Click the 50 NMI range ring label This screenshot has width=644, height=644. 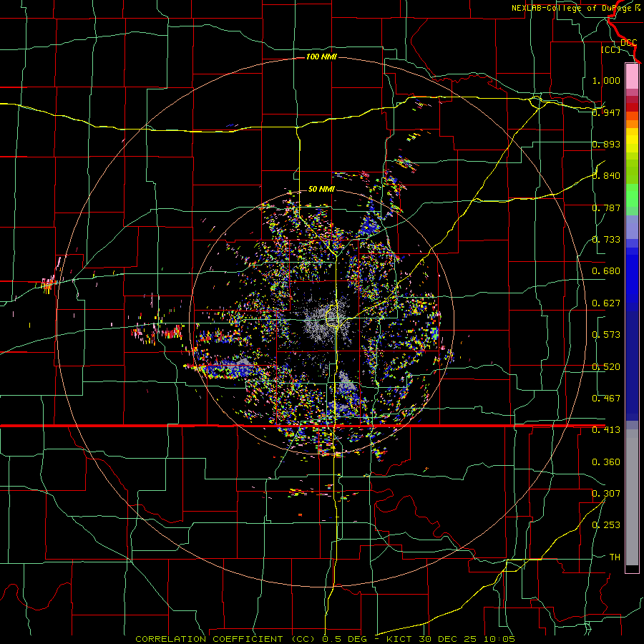click(x=321, y=189)
